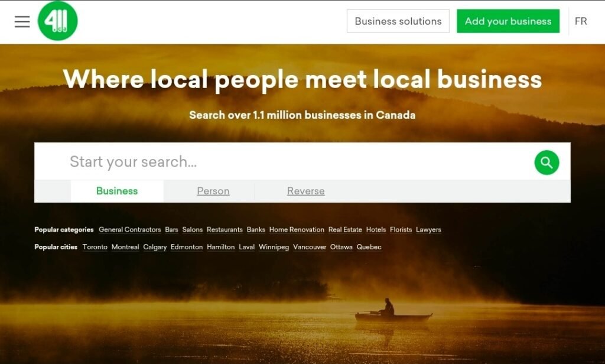Screen dimensions: 605x364
Task: Open Business solutions page
Action: point(398,21)
